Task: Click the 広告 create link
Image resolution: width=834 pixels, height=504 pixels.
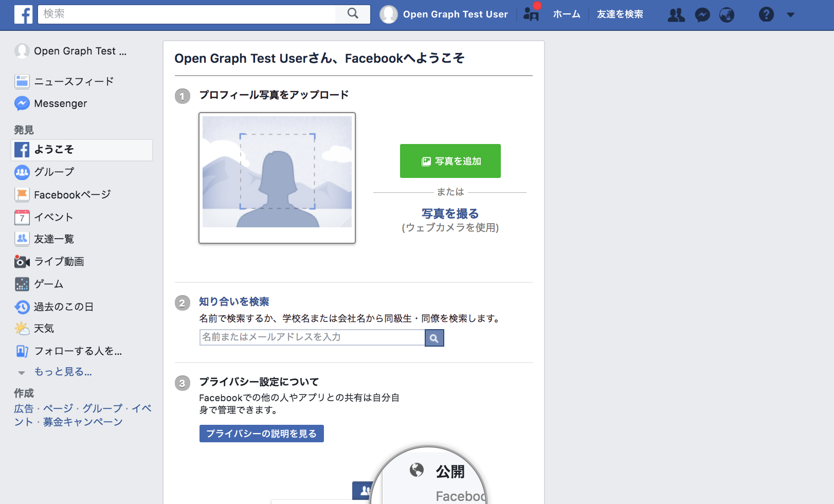Action: pyautogui.click(x=24, y=409)
